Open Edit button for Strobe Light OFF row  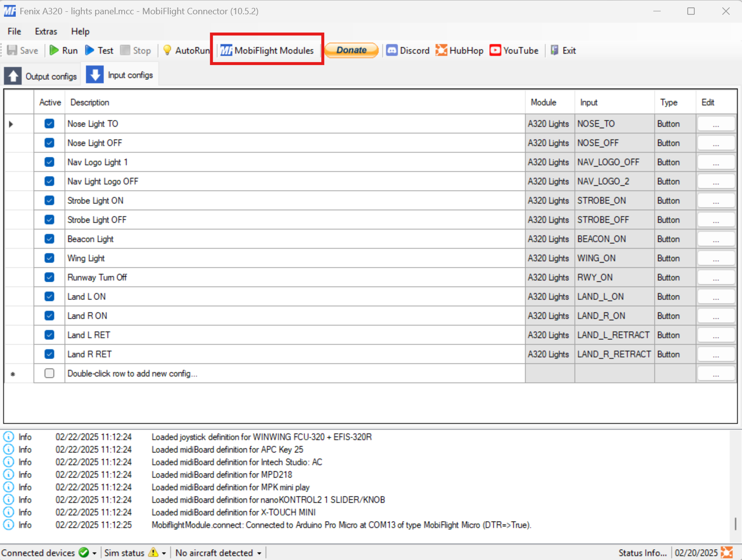(x=716, y=220)
